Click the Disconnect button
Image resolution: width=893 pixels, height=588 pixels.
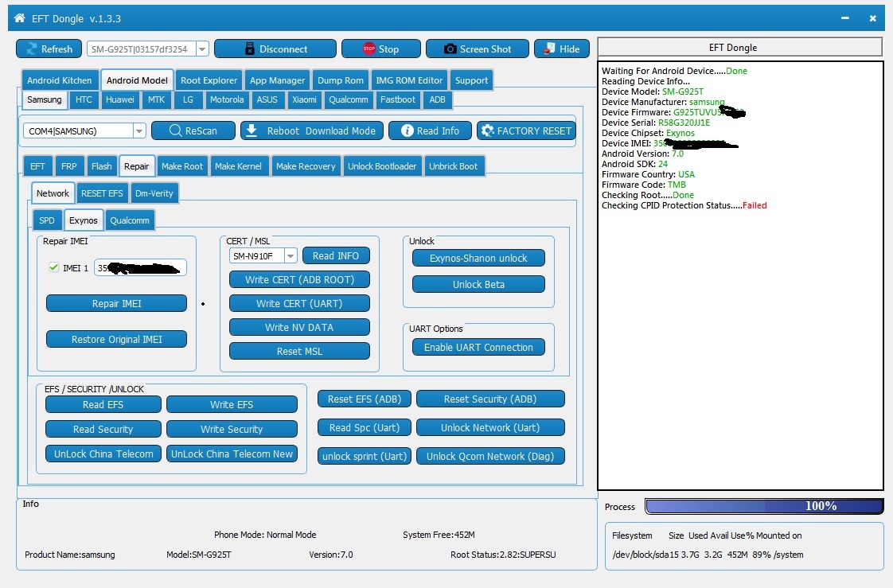click(x=275, y=49)
